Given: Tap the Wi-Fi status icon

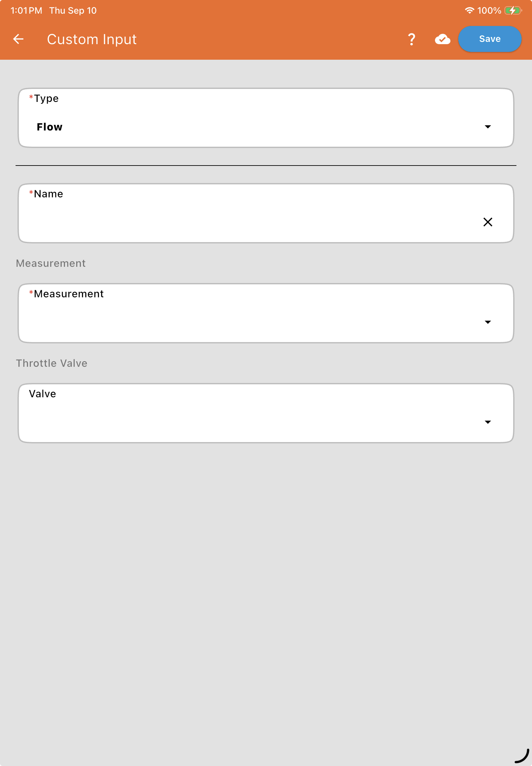Looking at the screenshot, I should (x=469, y=10).
